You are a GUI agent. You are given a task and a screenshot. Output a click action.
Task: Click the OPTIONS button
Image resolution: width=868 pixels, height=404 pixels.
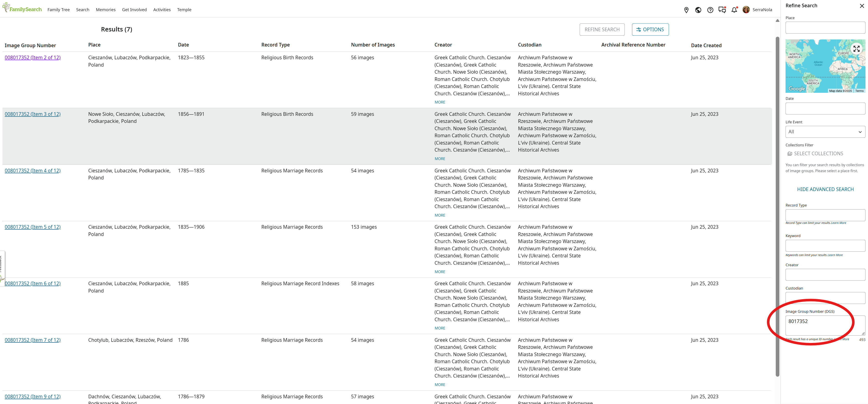(650, 30)
